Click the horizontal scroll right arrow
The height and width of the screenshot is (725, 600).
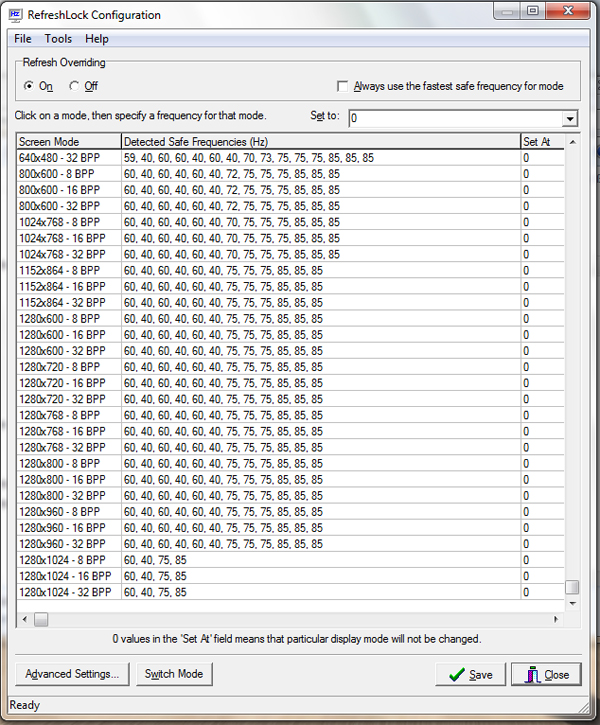pos(556,619)
